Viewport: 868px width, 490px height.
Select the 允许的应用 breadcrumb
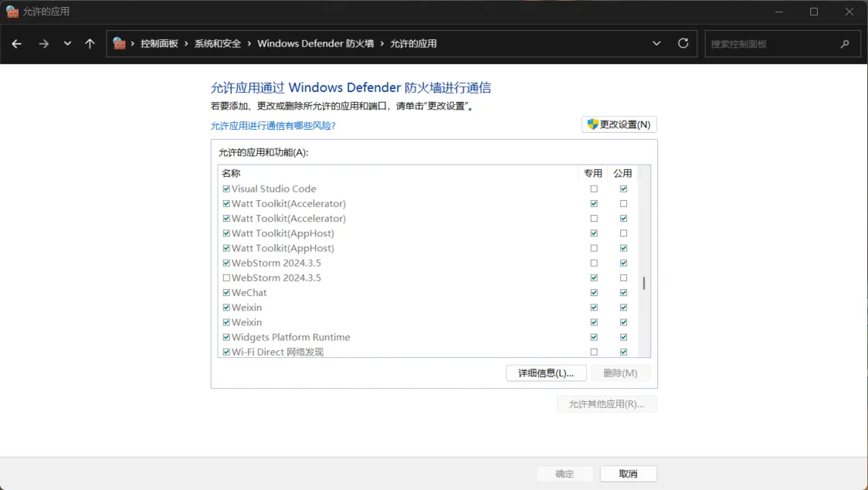413,44
